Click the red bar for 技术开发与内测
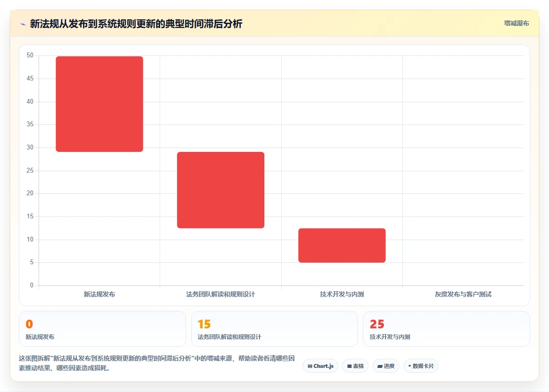Screen dimensions: 549x392 click(x=342, y=245)
